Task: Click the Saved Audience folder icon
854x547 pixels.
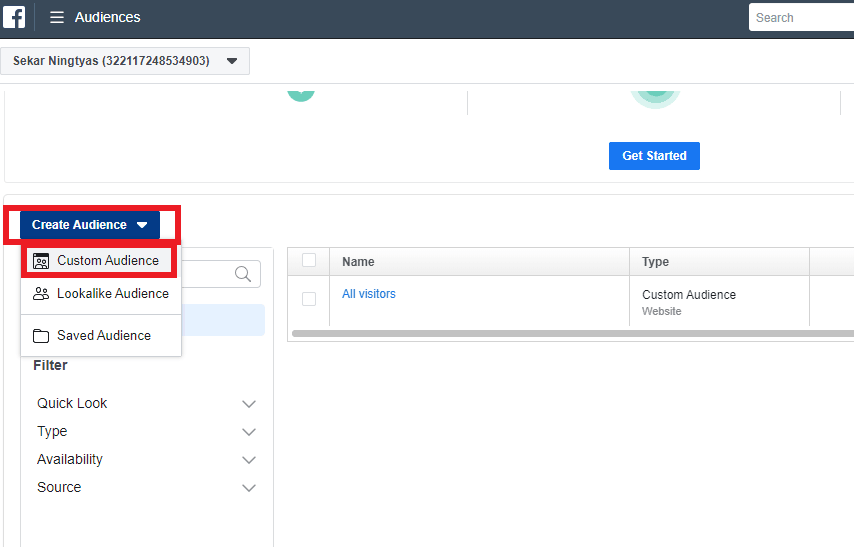Action: pos(41,336)
